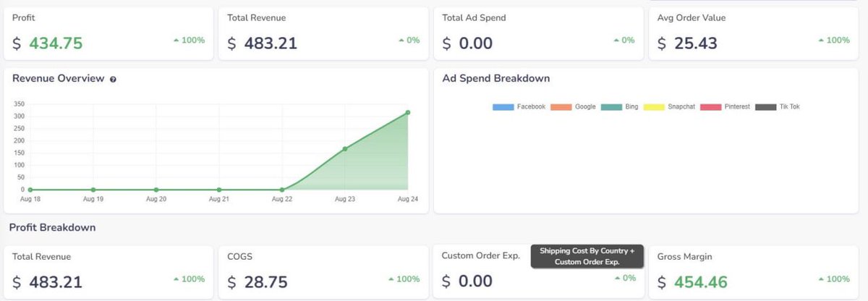Select the Aug 24 data point on chart
The image size is (868, 301).
pos(408,112)
